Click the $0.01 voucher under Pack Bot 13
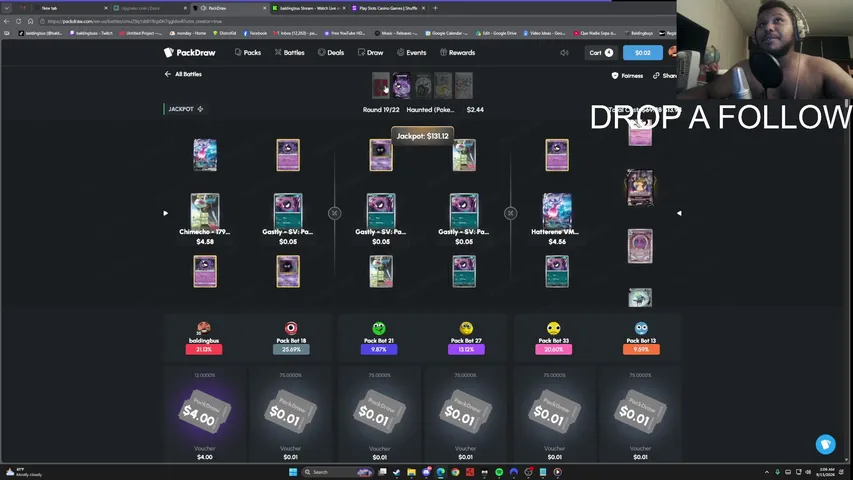 point(640,412)
